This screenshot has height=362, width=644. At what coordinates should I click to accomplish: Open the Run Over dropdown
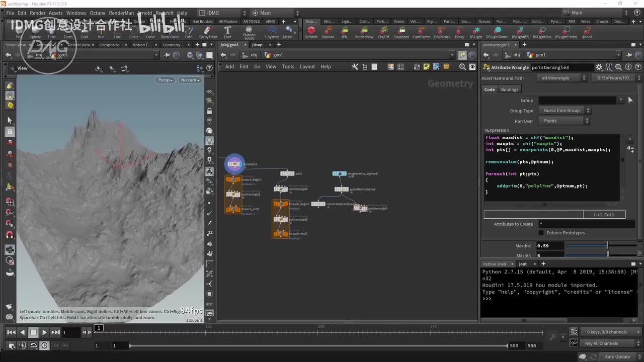[565, 121]
